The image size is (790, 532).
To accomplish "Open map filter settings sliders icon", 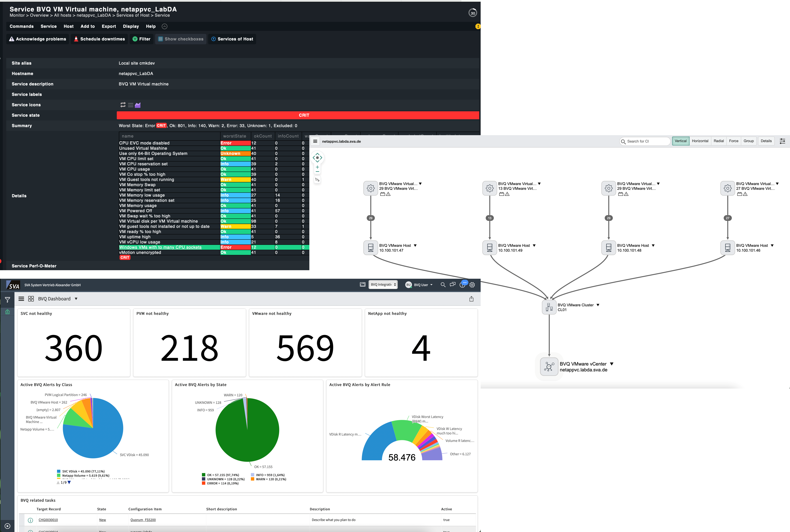I will [782, 141].
